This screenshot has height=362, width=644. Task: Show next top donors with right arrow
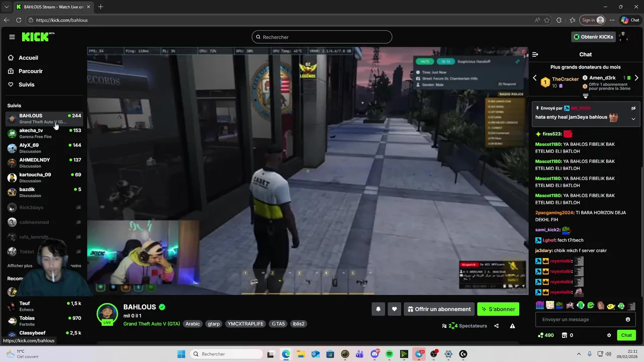636,78
